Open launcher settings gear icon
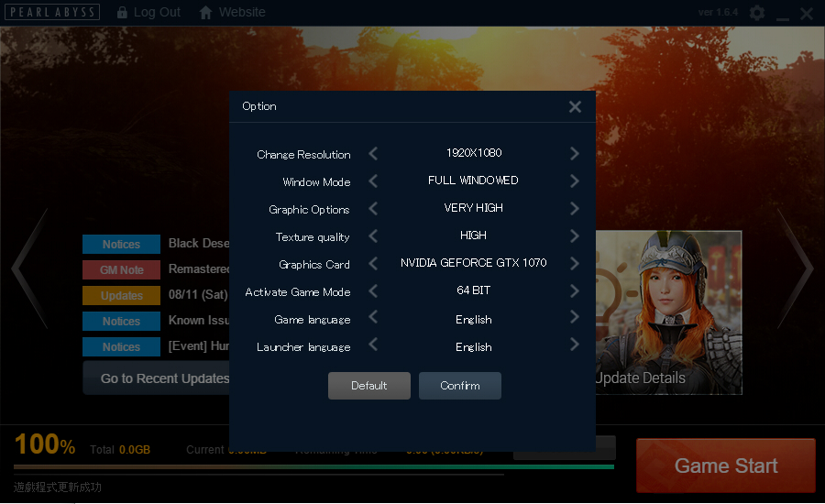The height and width of the screenshot is (504, 825). (757, 13)
